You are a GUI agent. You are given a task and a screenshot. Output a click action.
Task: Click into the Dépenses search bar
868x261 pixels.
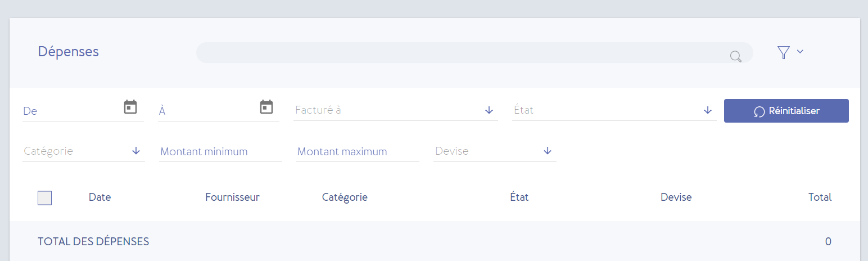pos(474,53)
